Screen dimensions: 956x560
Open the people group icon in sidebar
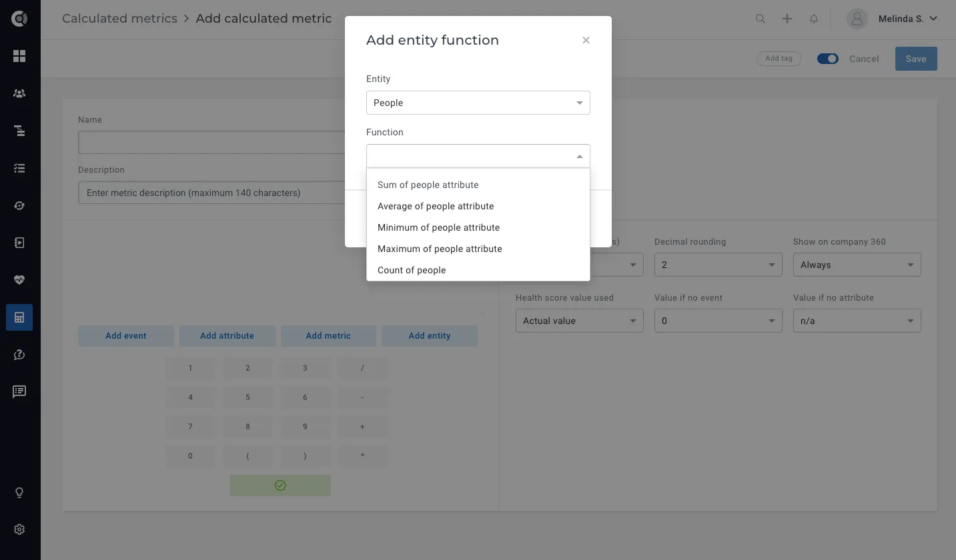pos(19,93)
